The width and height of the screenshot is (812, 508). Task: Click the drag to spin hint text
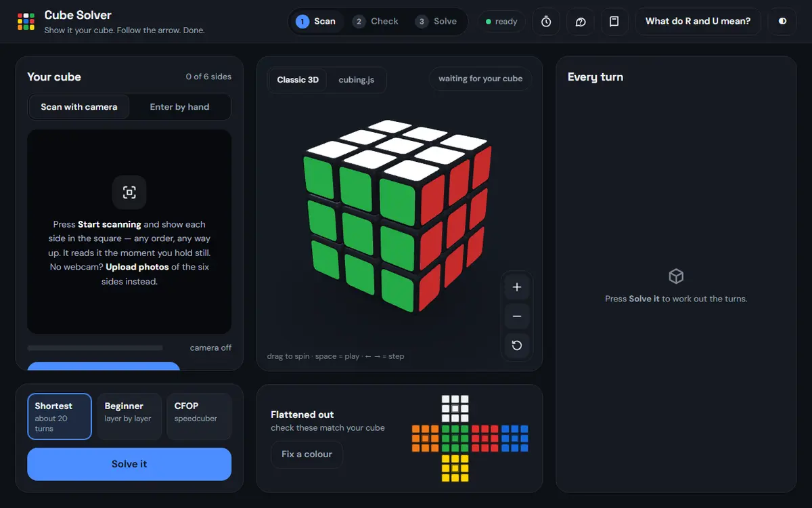pos(336,356)
